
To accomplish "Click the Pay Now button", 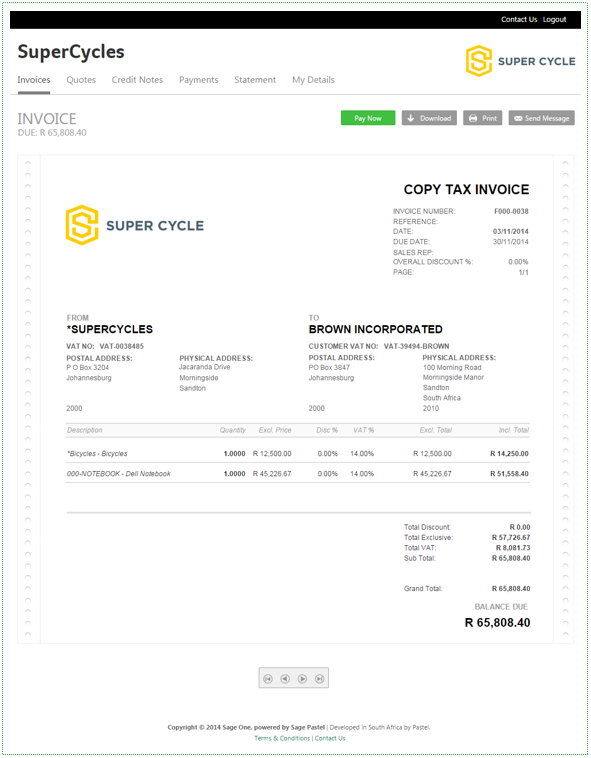I will click(x=368, y=118).
